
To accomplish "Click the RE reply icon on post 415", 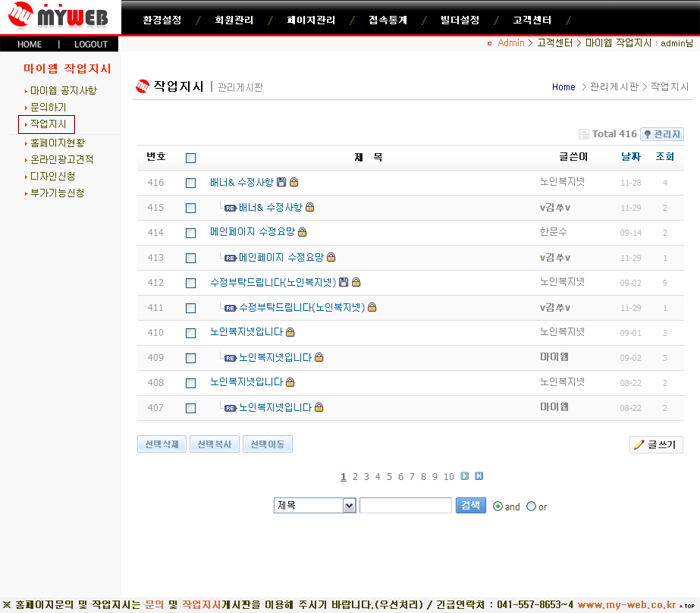I will click(x=230, y=207).
